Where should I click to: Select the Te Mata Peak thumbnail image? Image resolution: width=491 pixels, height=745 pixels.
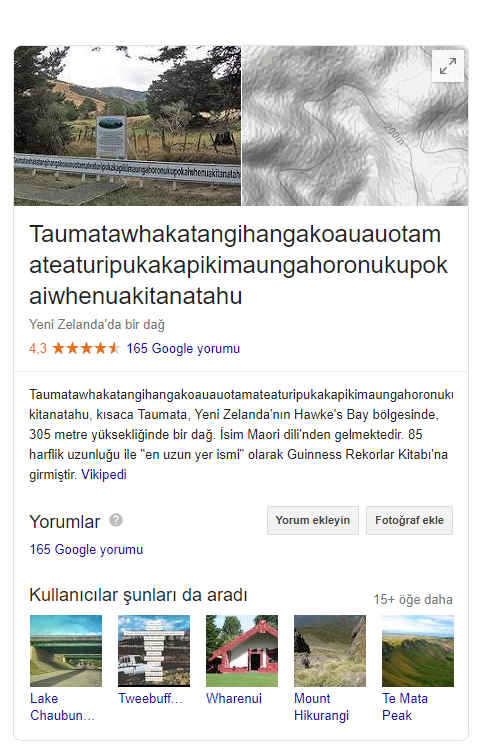point(418,651)
